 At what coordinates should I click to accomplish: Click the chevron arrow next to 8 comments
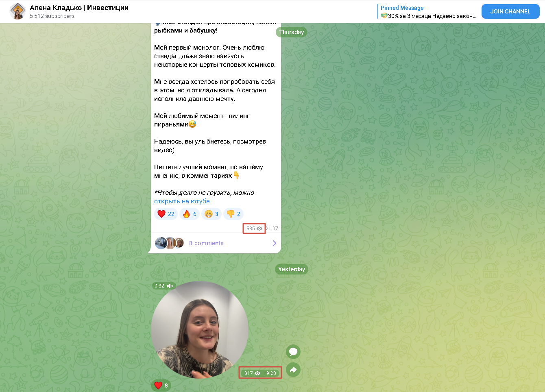275,243
